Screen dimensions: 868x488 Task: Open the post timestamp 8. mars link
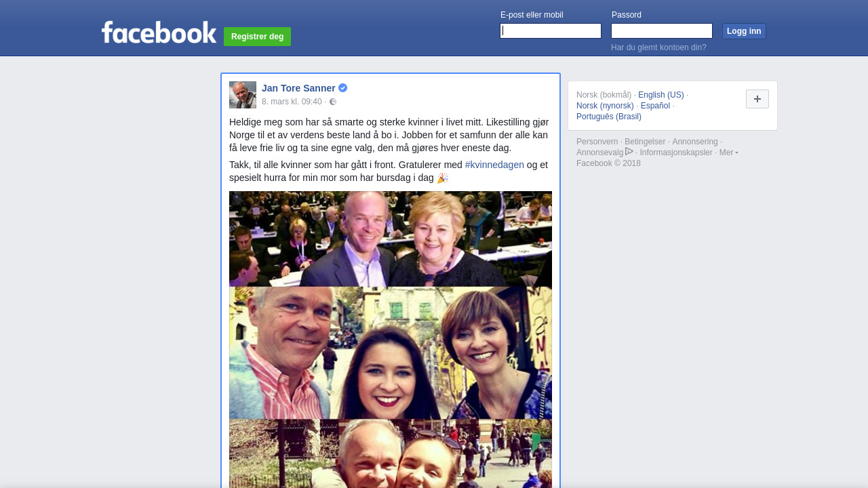point(292,102)
